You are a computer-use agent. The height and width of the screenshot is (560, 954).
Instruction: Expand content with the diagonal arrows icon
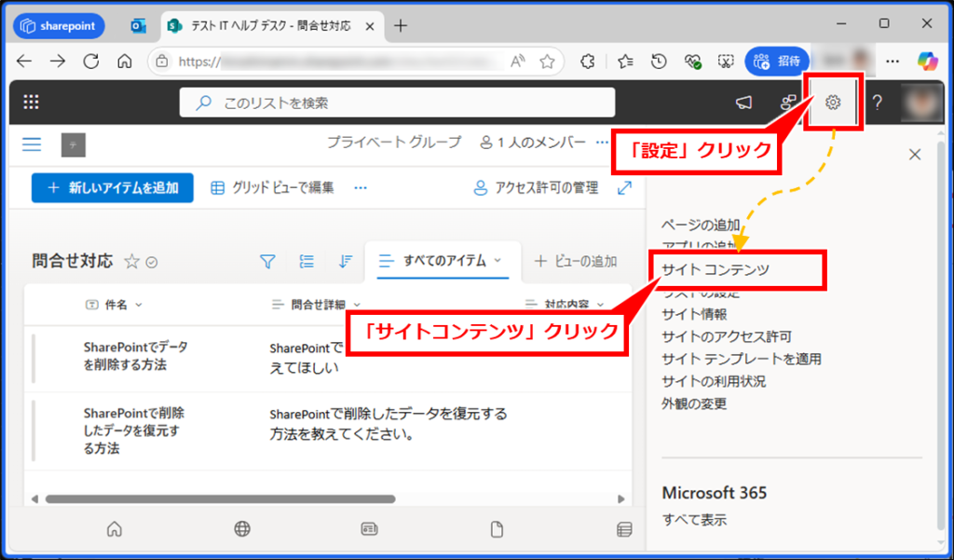click(x=624, y=188)
